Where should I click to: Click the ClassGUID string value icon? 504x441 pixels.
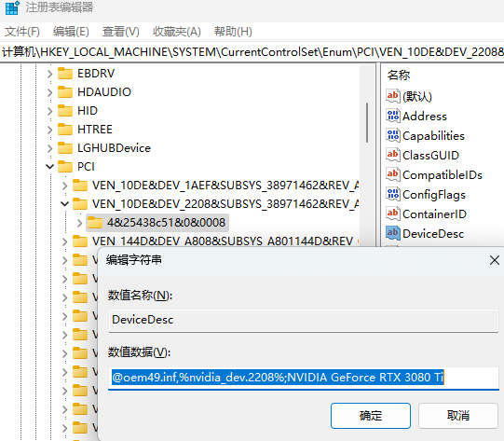click(393, 155)
